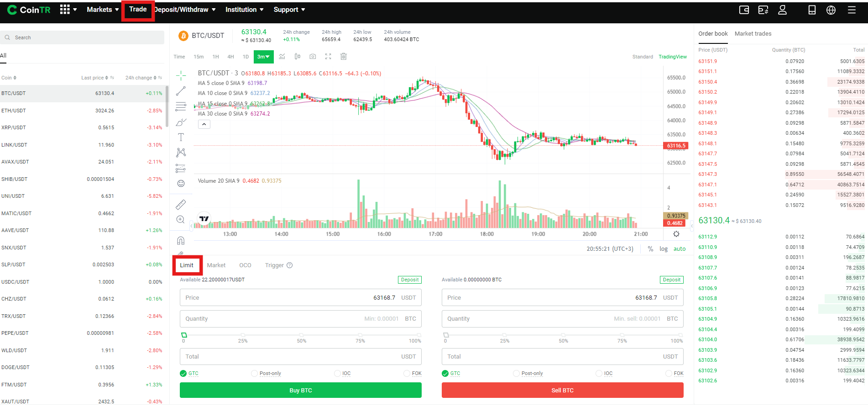The height and width of the screenshot is (407, 868).
Task: Switch to the OCO order tab
Action: pyautogui.click(x=245, y=265)
